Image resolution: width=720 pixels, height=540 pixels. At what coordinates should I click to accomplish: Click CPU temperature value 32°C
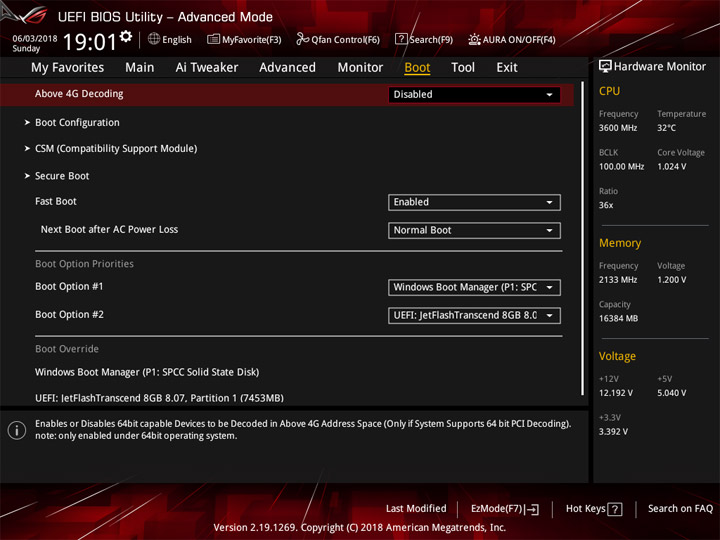pyautogui.click(x=666, y=128)
